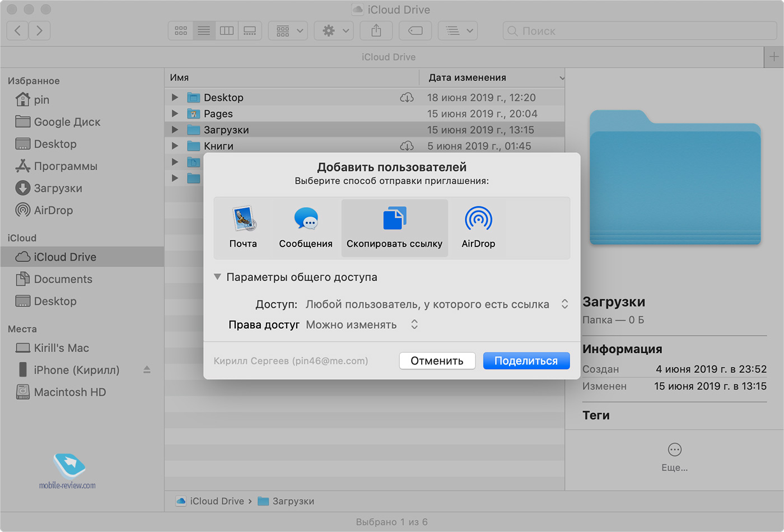Click iCloud Drive in the path bar

pyautogui.click(x=211, y=501)
